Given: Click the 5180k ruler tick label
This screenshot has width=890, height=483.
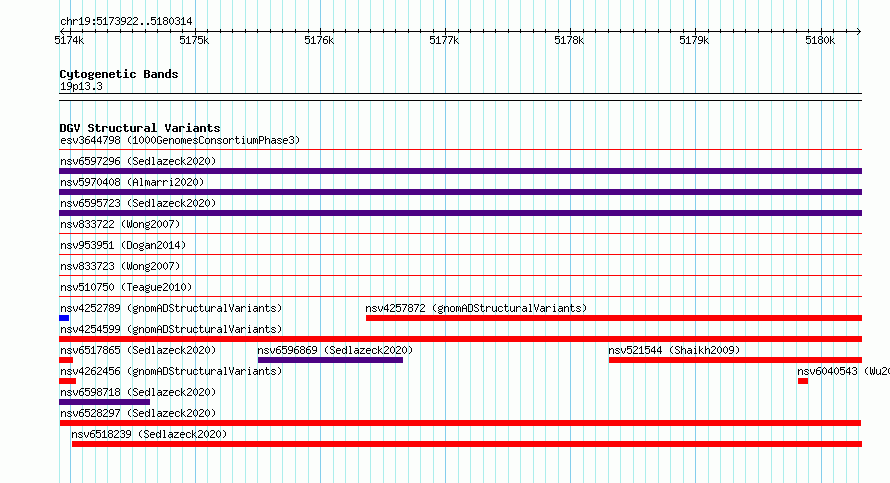Looking at the screenshot, I should [820, 40].
